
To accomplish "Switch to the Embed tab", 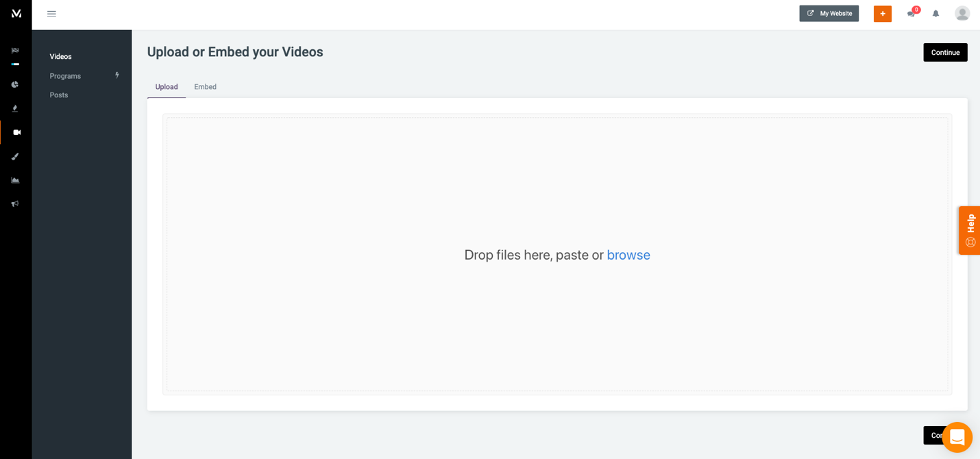I will point(205,86).
